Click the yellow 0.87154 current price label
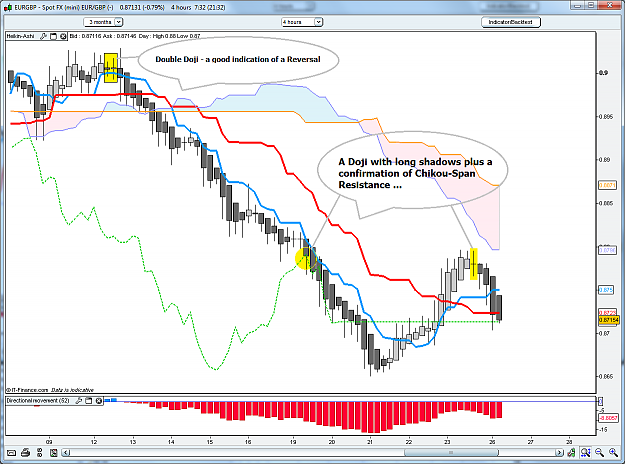Viewport: 625px width, 464px height. tap(609, 320)
